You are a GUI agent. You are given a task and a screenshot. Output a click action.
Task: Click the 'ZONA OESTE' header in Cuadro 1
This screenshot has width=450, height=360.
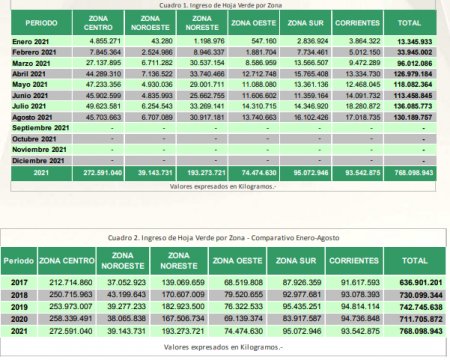[254, 23]
